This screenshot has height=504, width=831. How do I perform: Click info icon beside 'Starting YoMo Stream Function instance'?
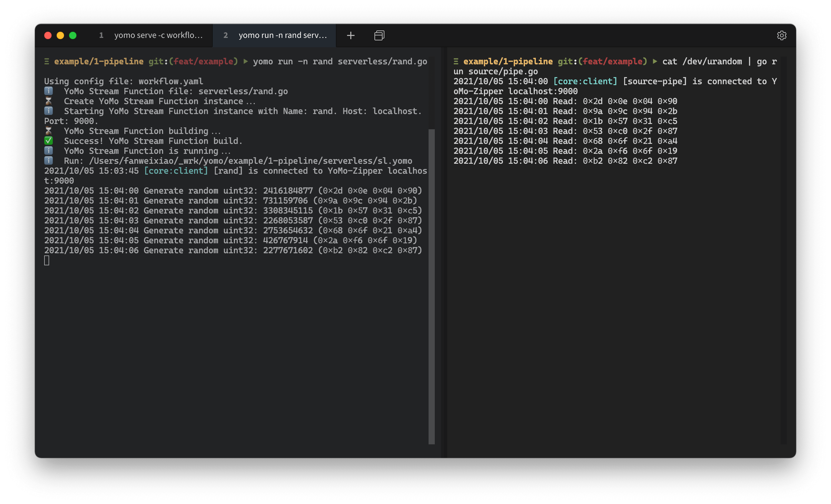point(49,111)
